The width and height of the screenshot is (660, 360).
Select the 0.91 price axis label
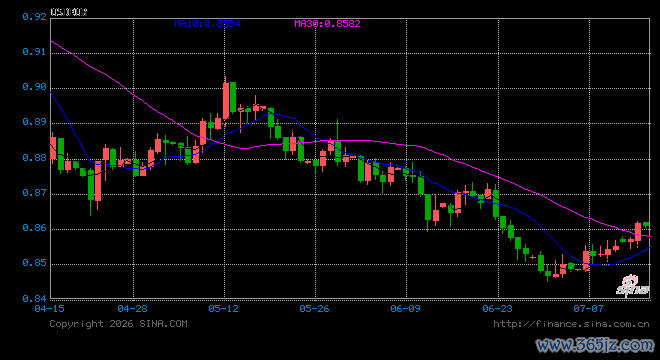pyautogui.click(x=35, y=51)
